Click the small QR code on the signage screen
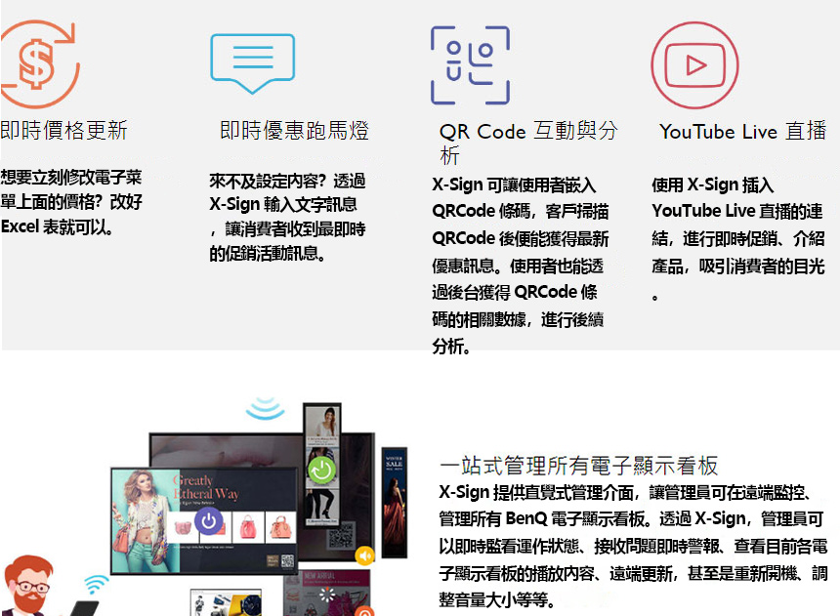 point(288,560)
